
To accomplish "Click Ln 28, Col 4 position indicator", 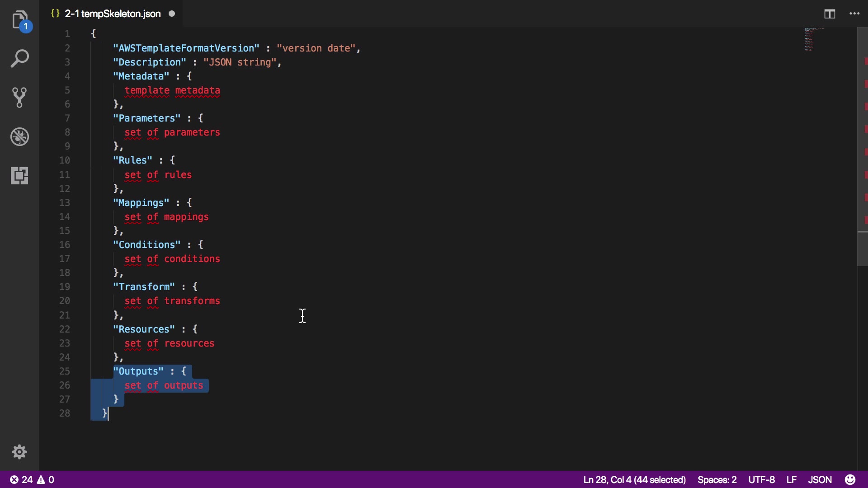I will [634, 479].
